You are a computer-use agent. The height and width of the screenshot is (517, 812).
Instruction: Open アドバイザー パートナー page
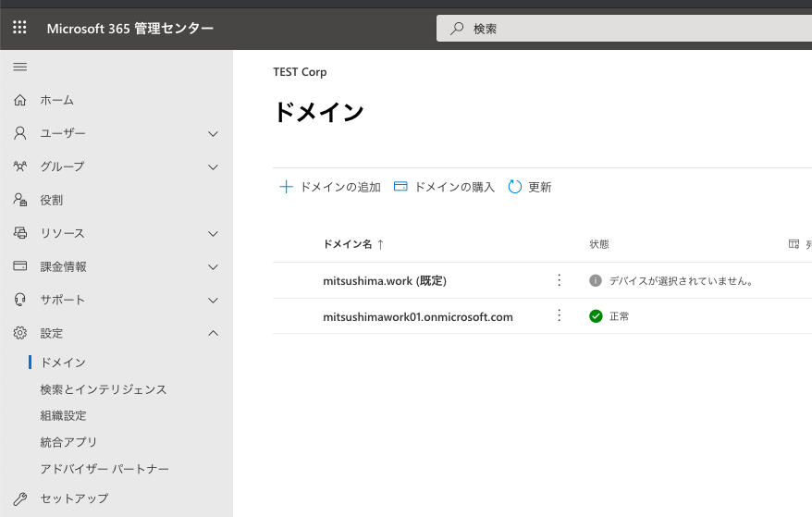point(105,469)
